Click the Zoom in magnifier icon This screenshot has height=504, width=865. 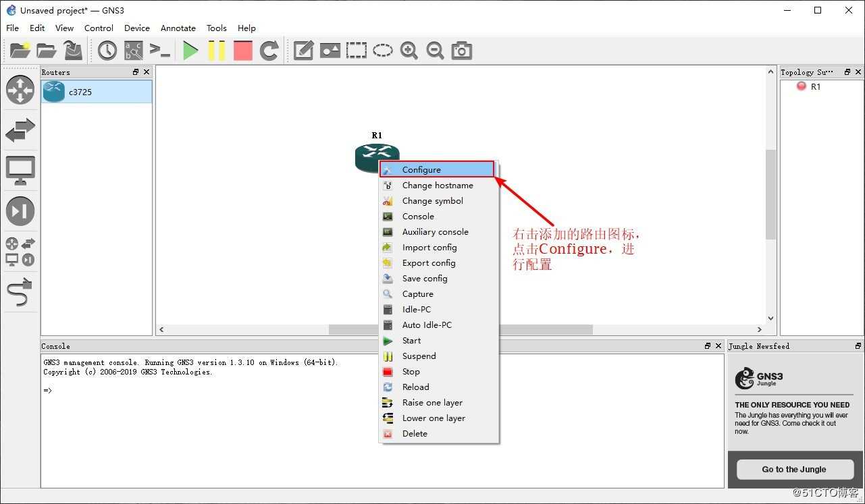409,51
